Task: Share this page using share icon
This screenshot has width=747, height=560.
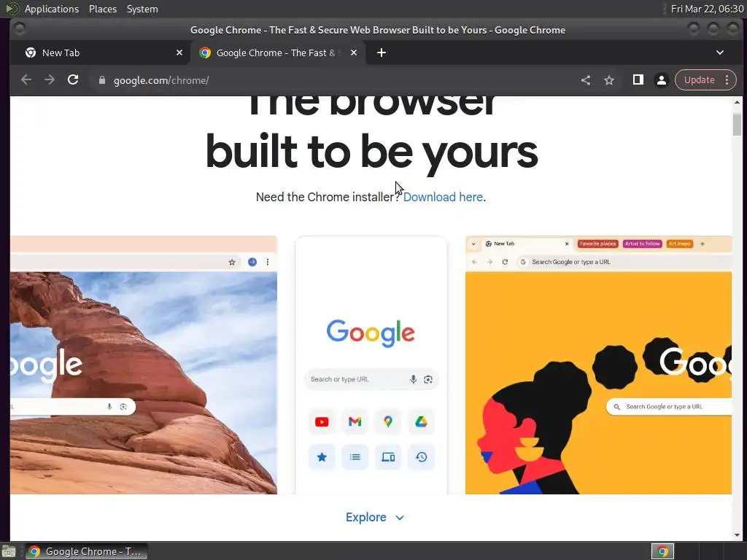Action: tap(586, 80)
